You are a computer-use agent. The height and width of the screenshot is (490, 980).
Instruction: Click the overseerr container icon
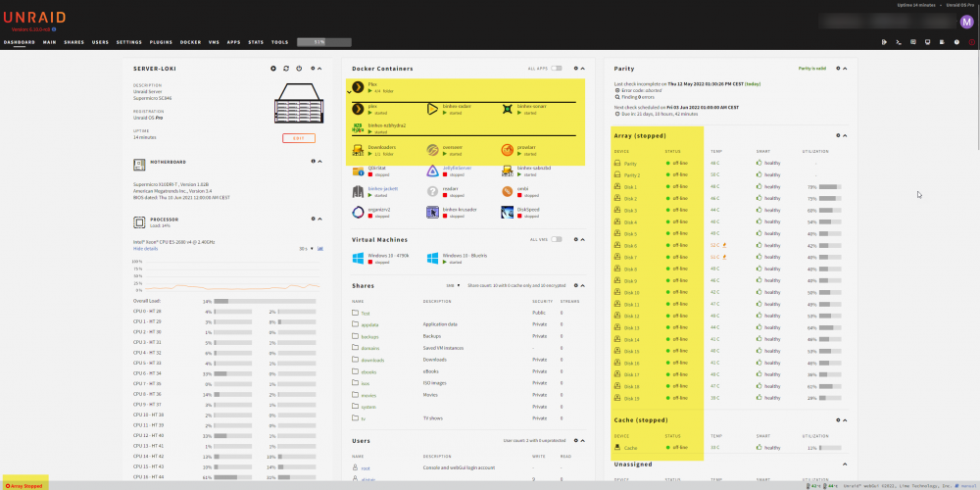coord(432,150)
